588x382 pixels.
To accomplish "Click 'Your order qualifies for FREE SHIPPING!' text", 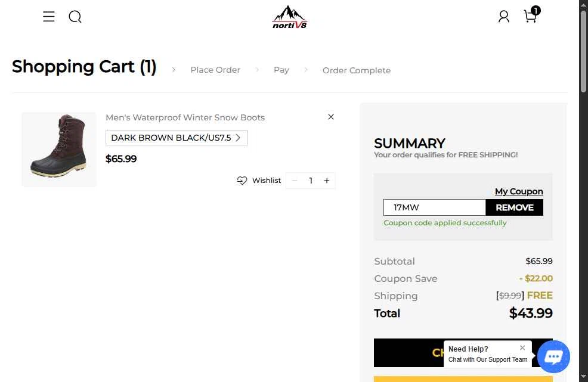I will click(x=446, y=155).
